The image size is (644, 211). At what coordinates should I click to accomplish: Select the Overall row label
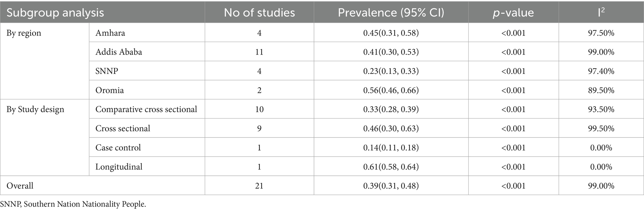coord(20,186)
